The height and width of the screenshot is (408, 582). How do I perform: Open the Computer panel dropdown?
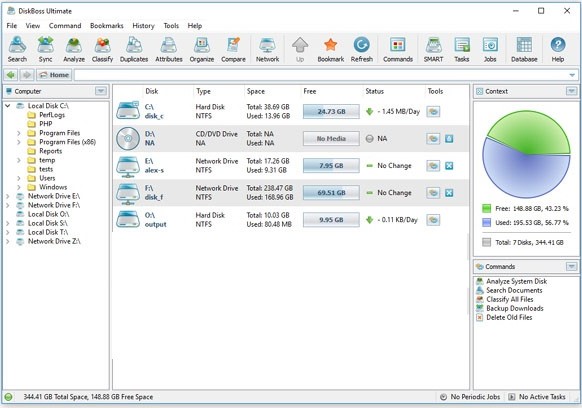pos(101,91)
